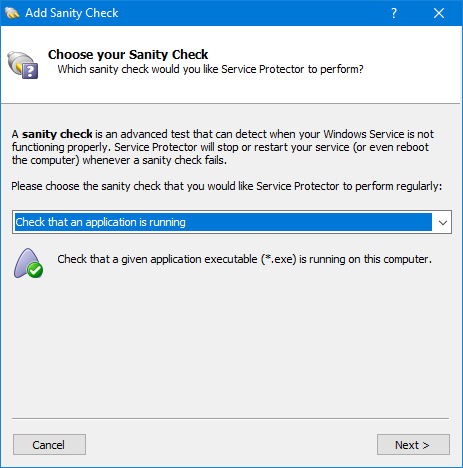Expand the sanity check dropdown arrow
This screenshot has height=468, width=463.
[x=442, y=222]
